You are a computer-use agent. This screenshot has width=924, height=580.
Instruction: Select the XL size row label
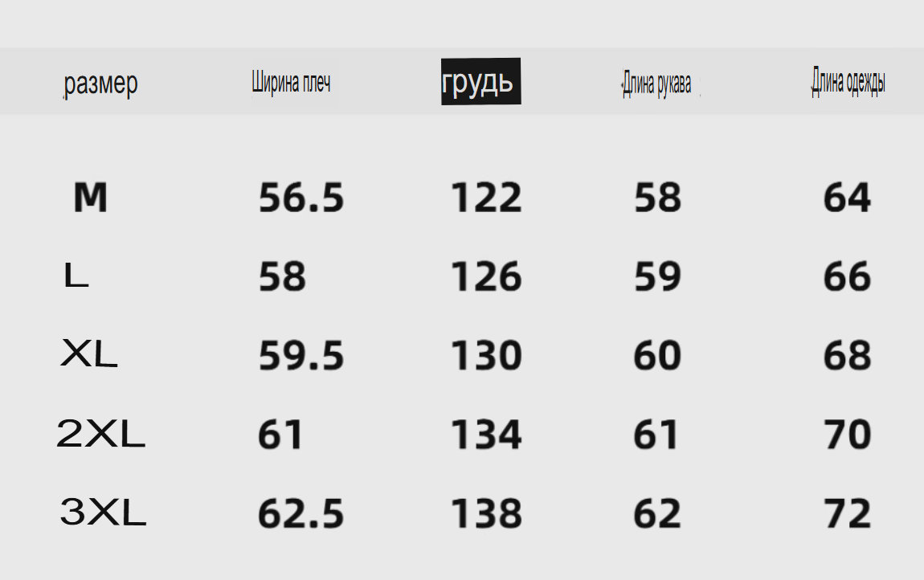88,354
